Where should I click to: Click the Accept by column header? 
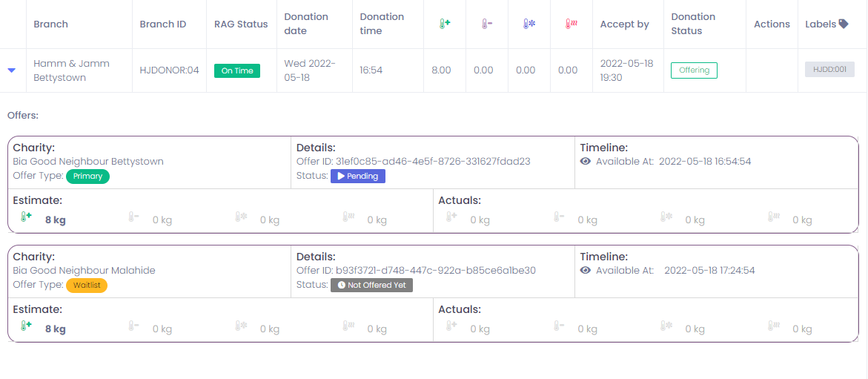[624, 24]
